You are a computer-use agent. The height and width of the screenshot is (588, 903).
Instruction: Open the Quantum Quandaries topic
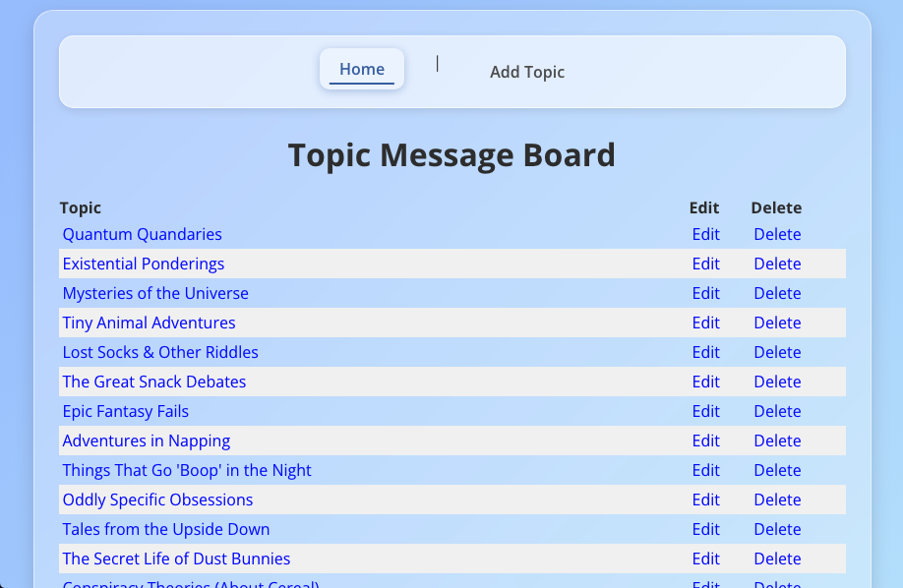[143, 234]
